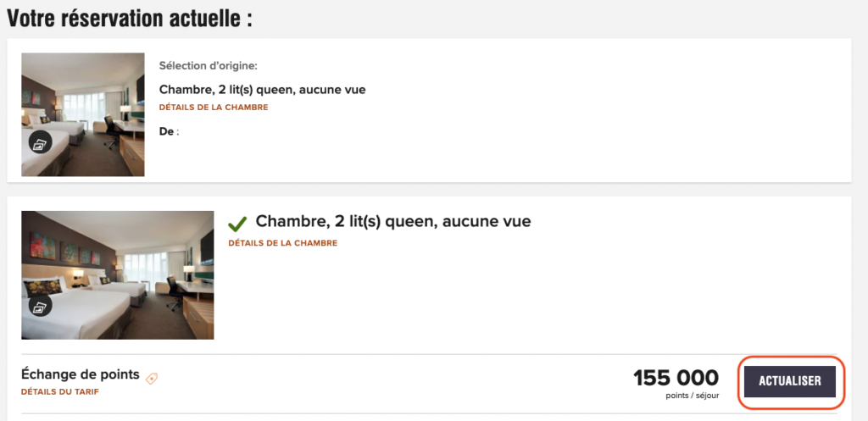Click the room name under Sélection d'origine
This screenshot has height=421, width=868.
pos(262,90)
